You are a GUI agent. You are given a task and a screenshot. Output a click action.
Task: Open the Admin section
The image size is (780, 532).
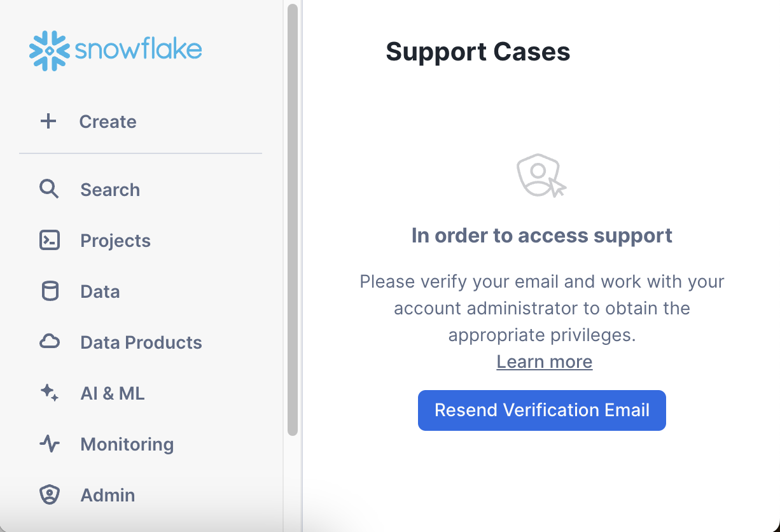pos(108,494)
